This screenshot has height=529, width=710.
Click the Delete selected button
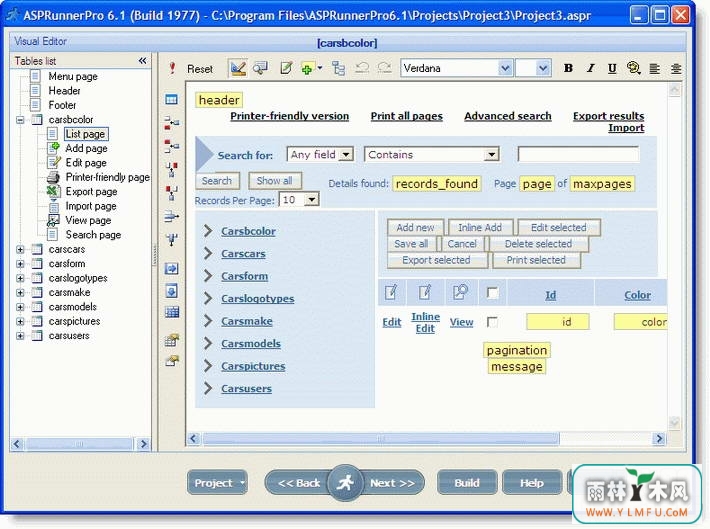tap(538, 244)
